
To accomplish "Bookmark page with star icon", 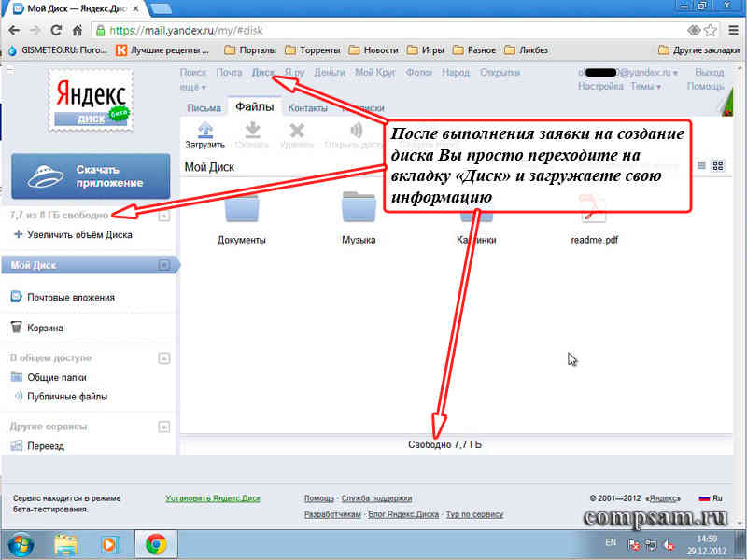I will tap(711, 31).
